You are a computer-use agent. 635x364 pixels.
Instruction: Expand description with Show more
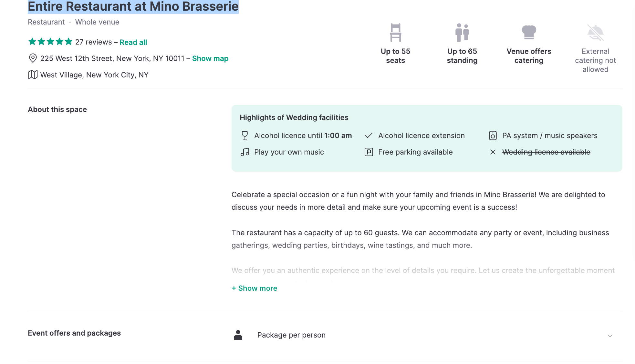[255, 288]
